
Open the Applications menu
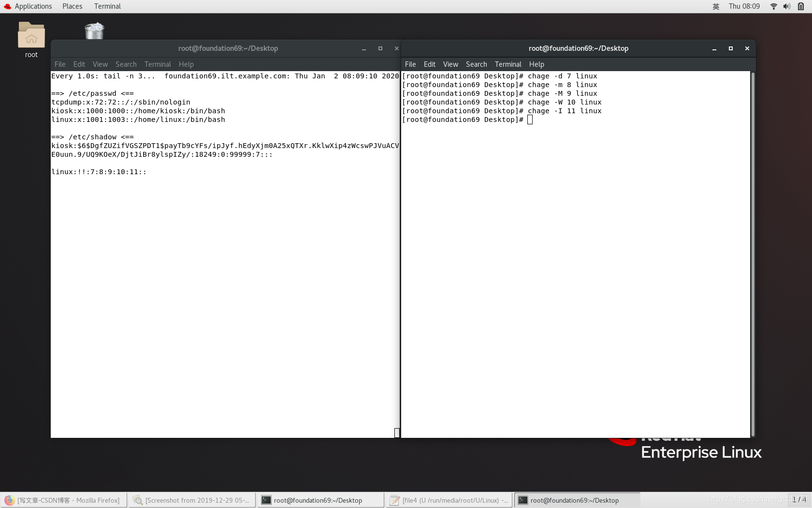click(33, 6)
